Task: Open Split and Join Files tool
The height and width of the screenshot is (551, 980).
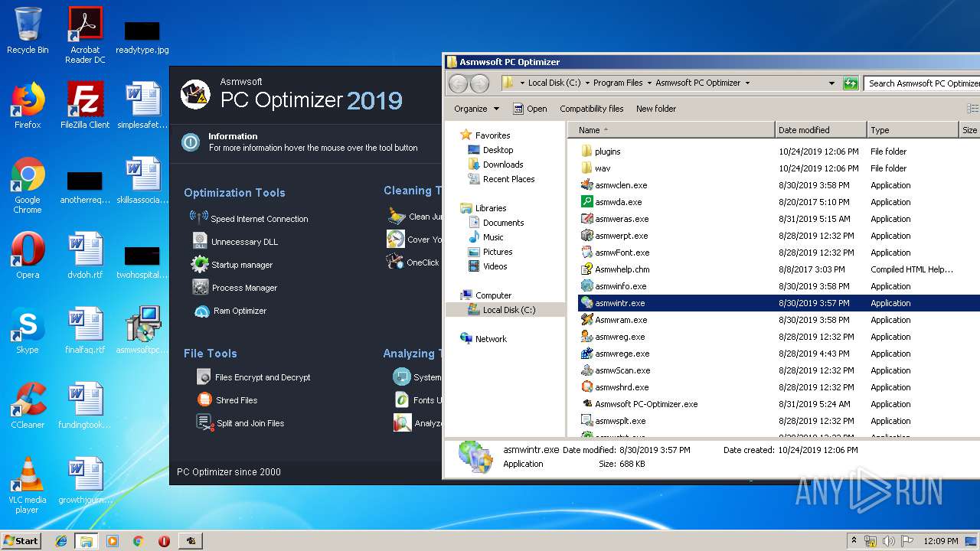Action: pyautogui.click(x=240, y=422)
